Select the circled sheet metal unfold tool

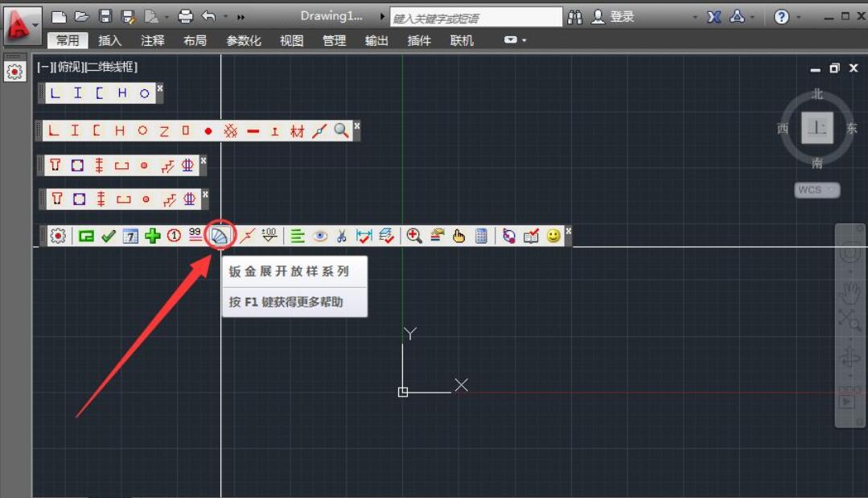[x=219, y=235]
